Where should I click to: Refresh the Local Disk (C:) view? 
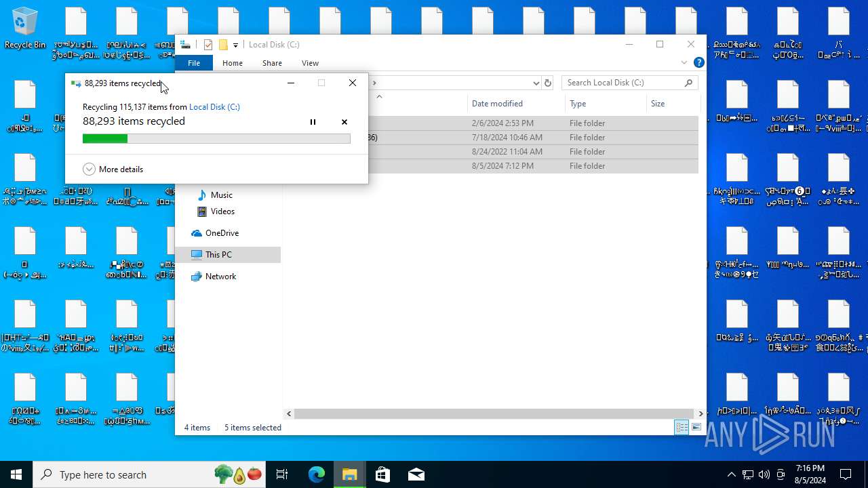pyautogui.click(x=548, y=83)
